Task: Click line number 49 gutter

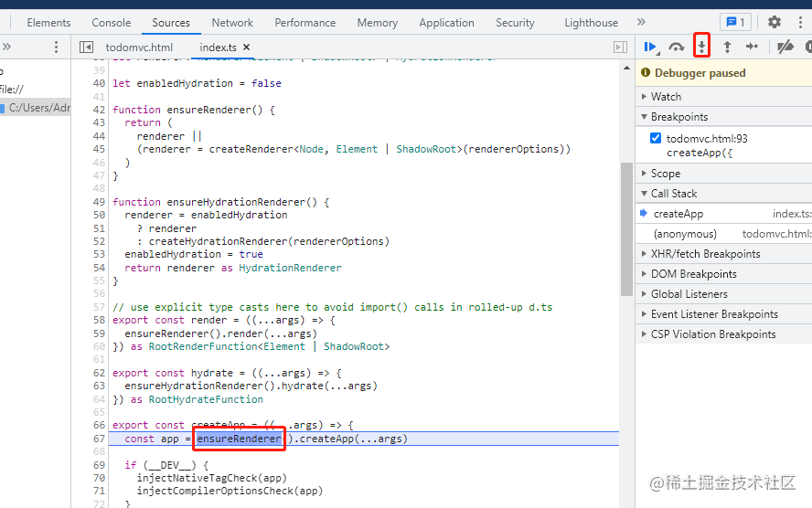Action: [99, 202]
